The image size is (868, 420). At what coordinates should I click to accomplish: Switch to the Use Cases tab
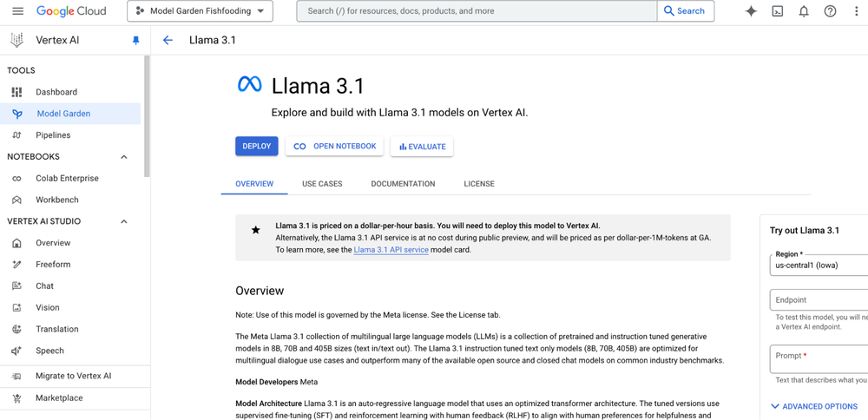pyautogui.click(x=322, y=184)
